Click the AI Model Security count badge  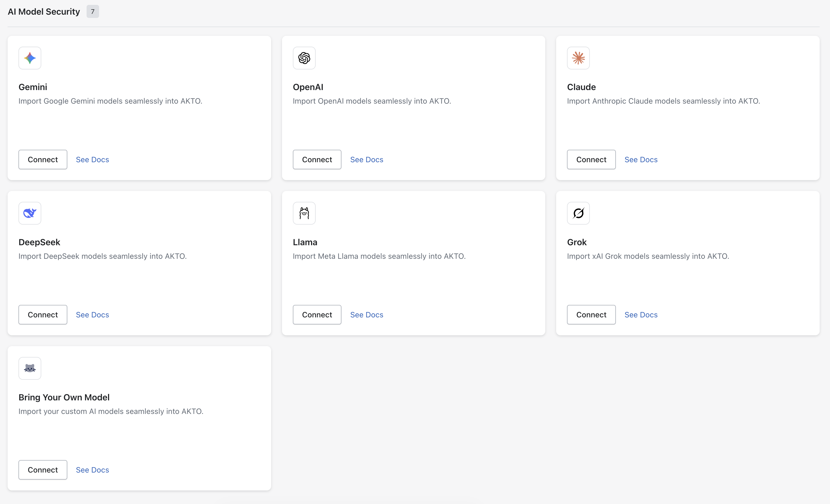93,11
